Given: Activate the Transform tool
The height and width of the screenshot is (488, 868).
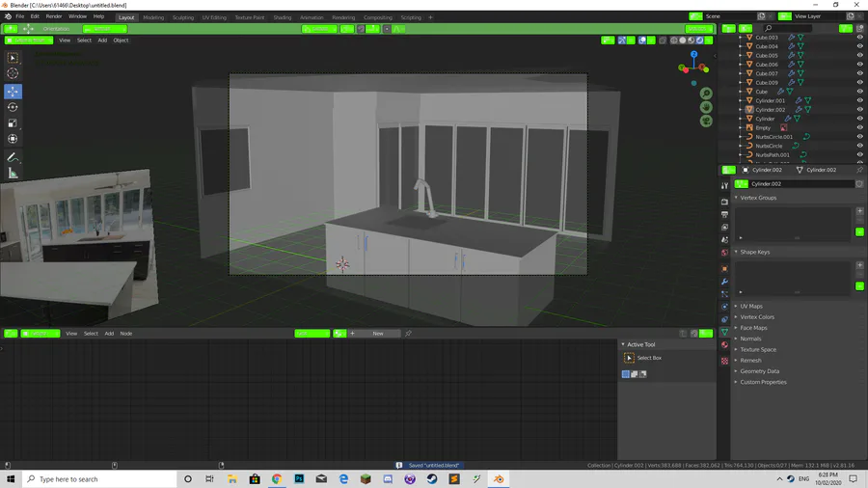Looking at the screenshot, I should [13, 139].
